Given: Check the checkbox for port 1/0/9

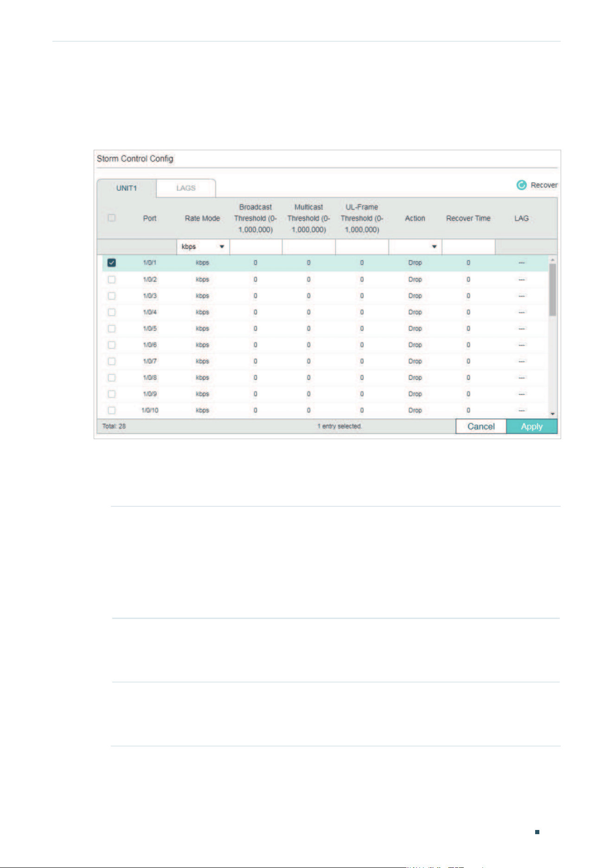Looking at the screenshot, I should [x=111, y=394].
